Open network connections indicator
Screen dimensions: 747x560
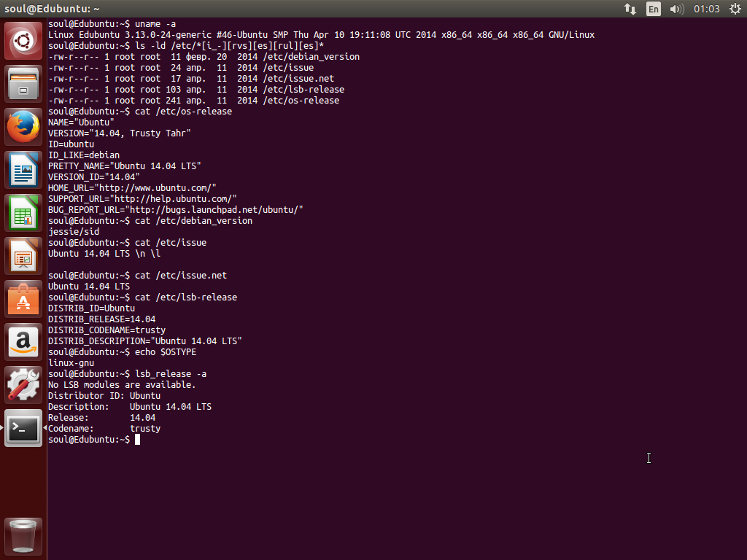click(630, 9)
